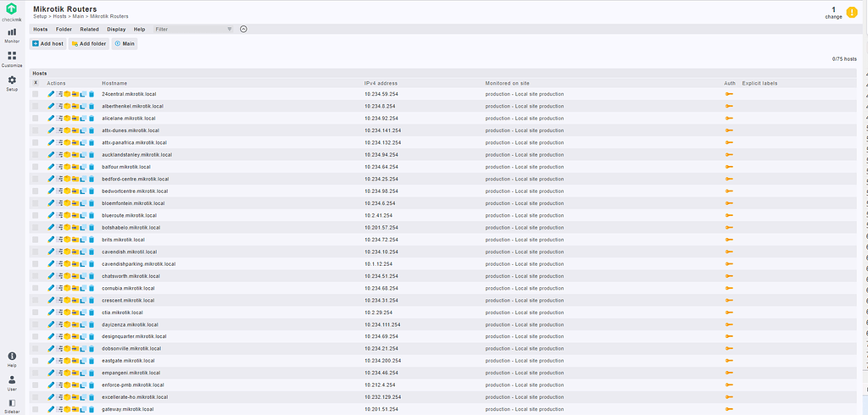
Task: Open pending changes warning icon
Action: [852, 12]
